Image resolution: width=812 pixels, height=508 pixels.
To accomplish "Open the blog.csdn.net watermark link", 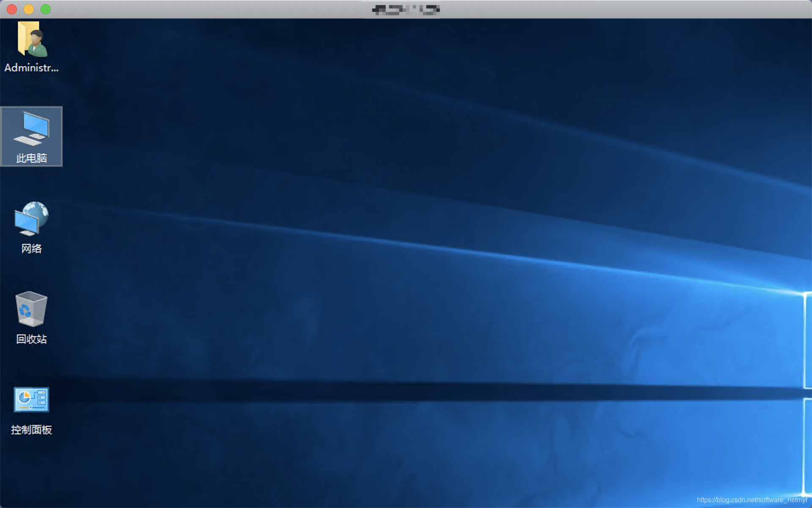I will [x=752, y=500].
